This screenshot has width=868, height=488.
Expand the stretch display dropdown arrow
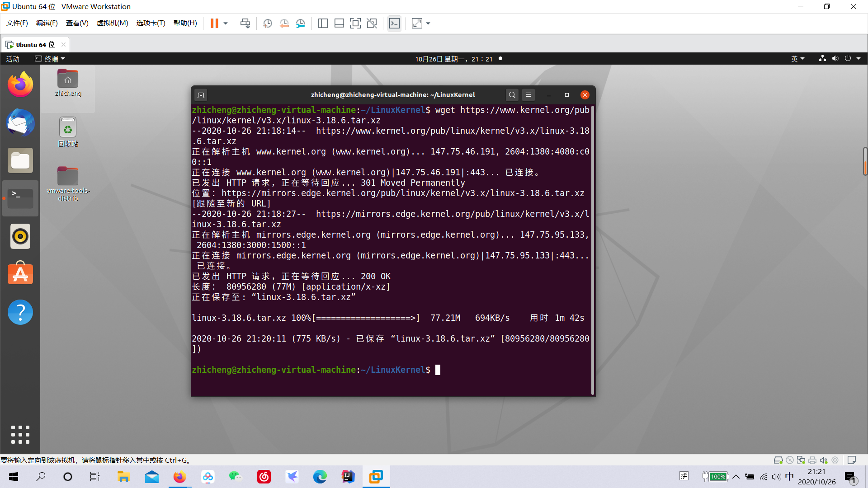pyautogui.click(x=428, y=23)
